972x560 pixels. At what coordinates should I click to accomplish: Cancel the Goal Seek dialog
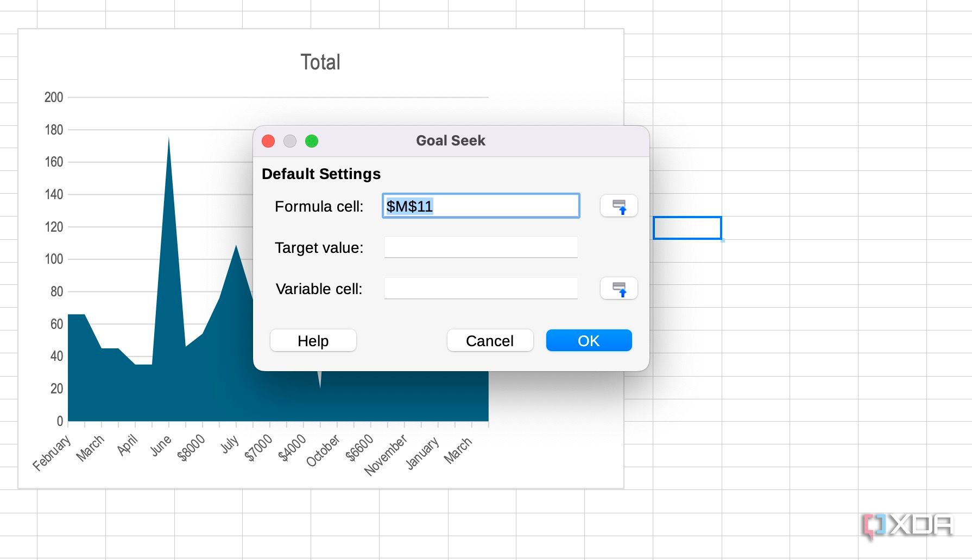(x=490, y=341)
